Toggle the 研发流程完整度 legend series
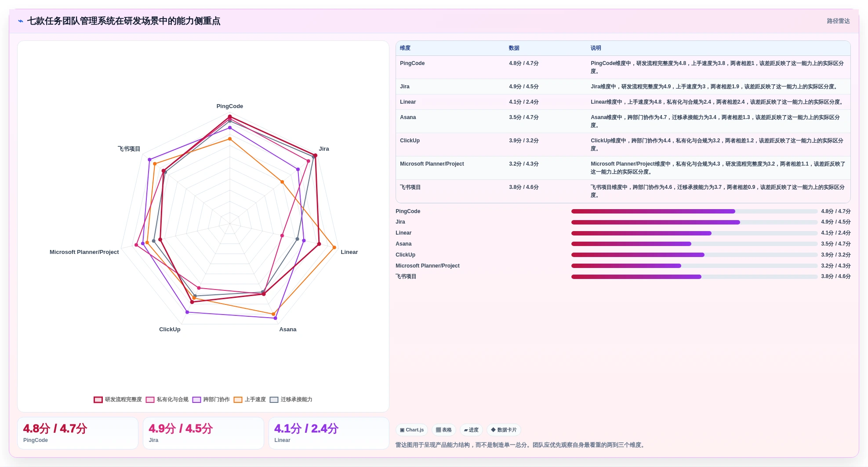 click(118, 399)
